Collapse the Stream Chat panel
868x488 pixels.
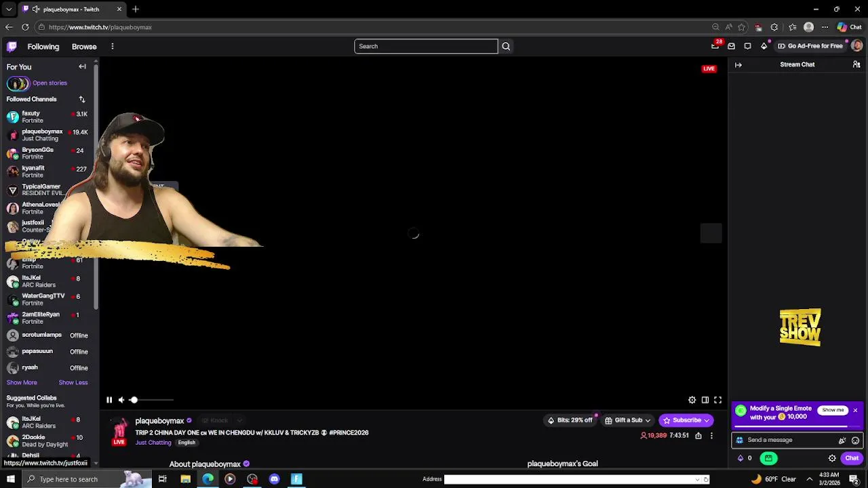pos(738,65)
